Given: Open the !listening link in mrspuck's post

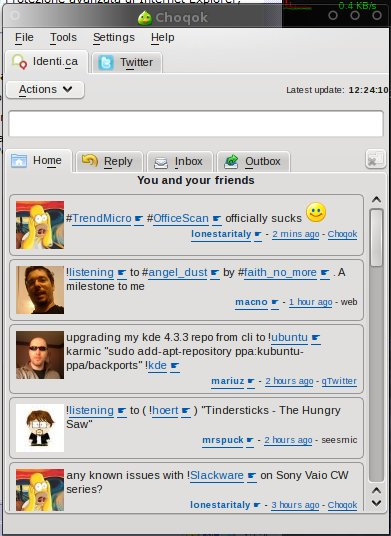Looking at the screenshot, I should coord(91,410).
